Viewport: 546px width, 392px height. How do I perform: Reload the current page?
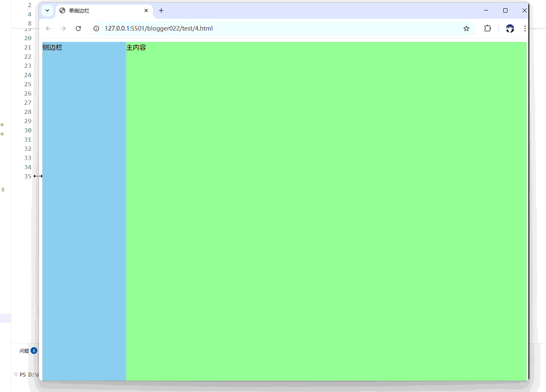78,28
